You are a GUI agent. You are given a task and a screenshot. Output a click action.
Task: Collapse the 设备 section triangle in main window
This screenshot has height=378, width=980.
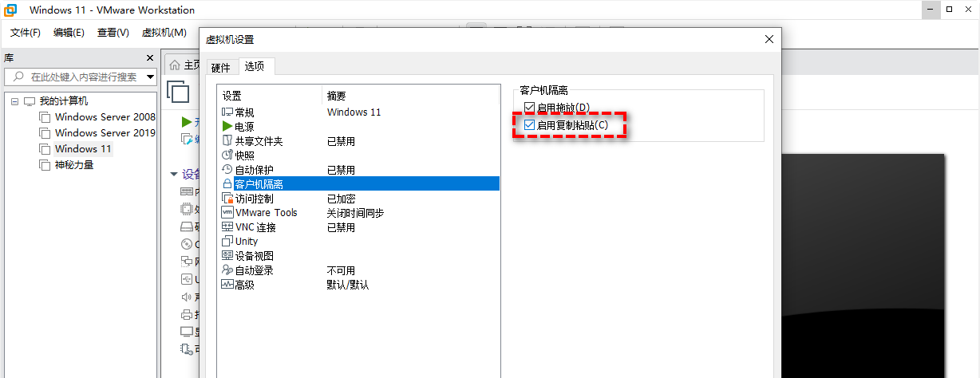(174, 175)
